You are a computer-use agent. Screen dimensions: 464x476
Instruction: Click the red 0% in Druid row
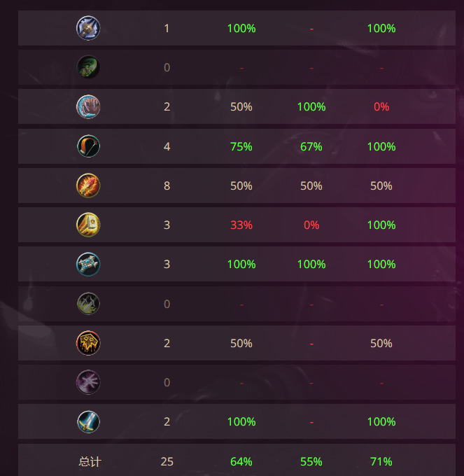coord(381,107)
